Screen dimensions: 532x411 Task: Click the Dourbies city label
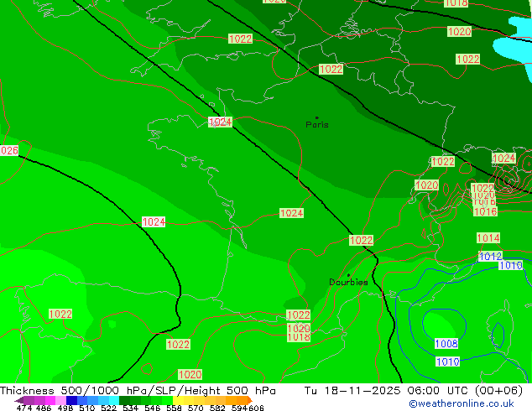tap(348, 282)
